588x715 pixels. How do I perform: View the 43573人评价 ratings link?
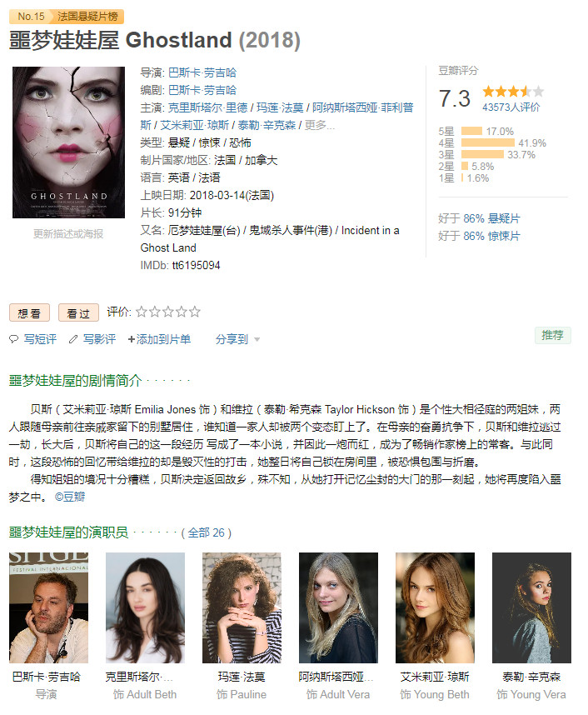click(x=511, y=107)
